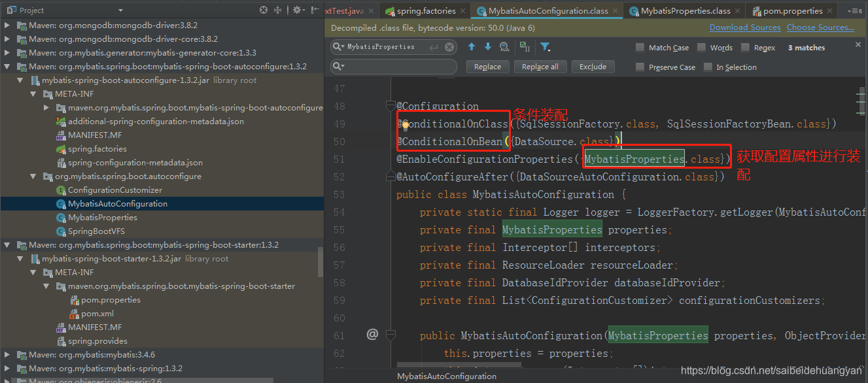Viewport: 868px width, 383px height.
Task: Select spring-configuration-metadata.json file
Action: [x=135, y=162]
